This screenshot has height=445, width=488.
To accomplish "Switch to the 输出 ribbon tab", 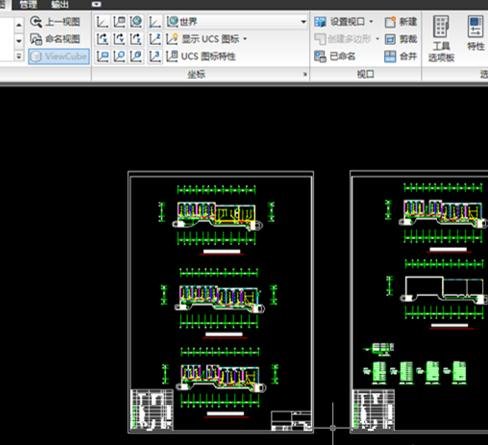I will pos(60,4).
